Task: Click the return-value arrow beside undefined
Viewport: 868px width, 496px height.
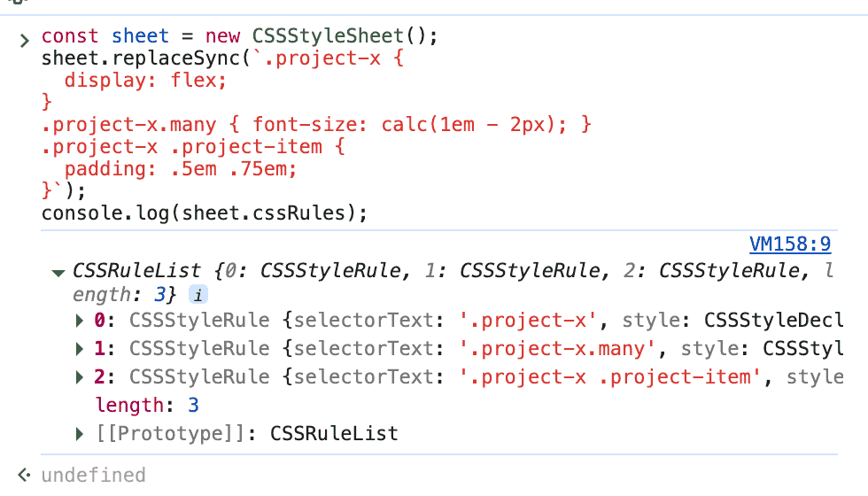Action: coord(24,476)
